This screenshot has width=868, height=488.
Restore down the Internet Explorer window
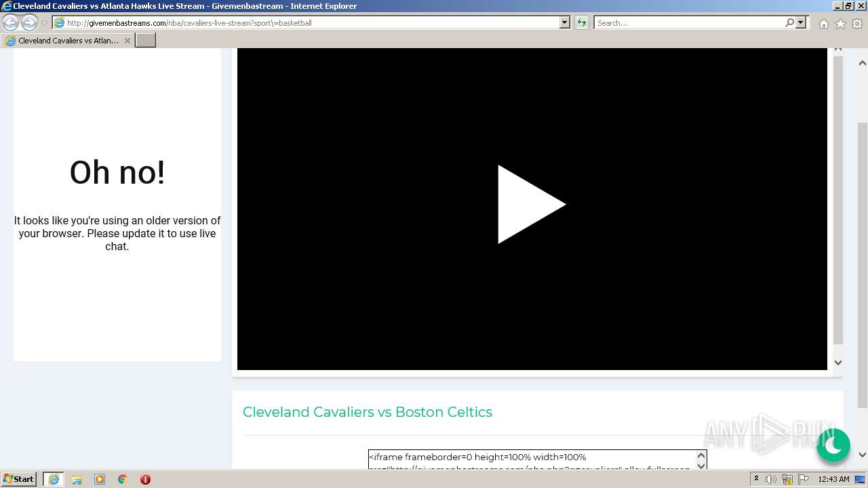848,6
